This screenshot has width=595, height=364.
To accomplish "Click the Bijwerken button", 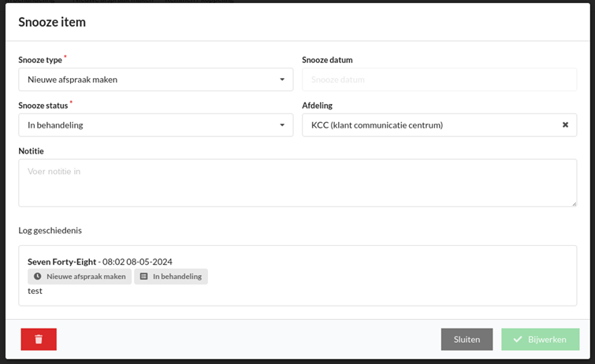I will (x=541, y=340).
